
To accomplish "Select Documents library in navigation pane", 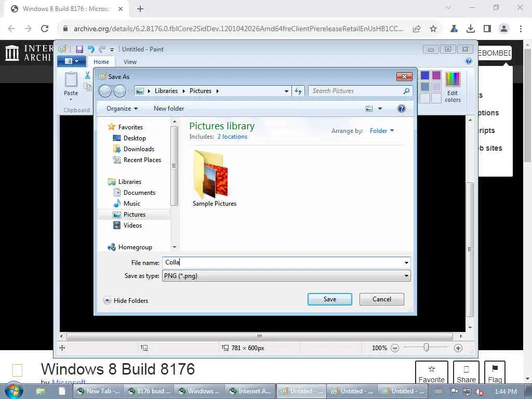I will point(139,193).
